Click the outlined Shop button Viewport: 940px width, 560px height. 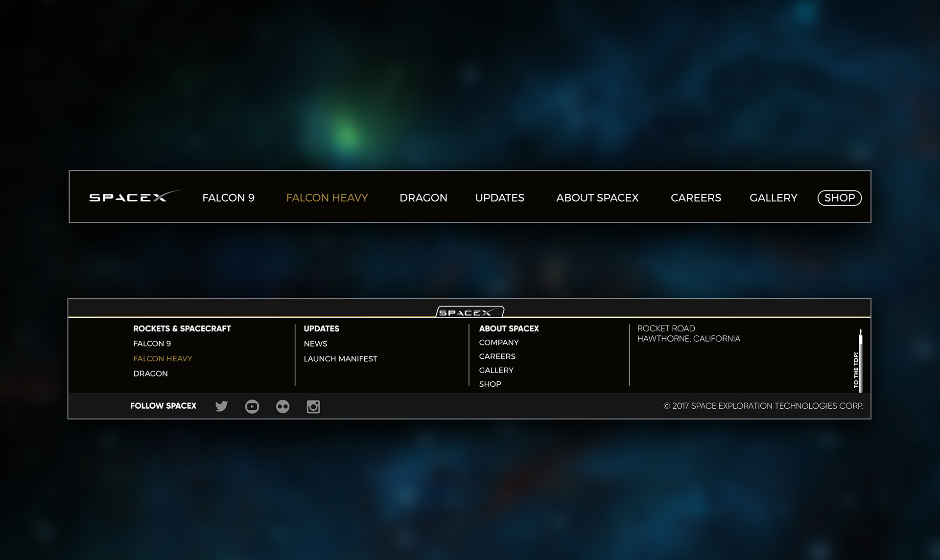(840, 198)
